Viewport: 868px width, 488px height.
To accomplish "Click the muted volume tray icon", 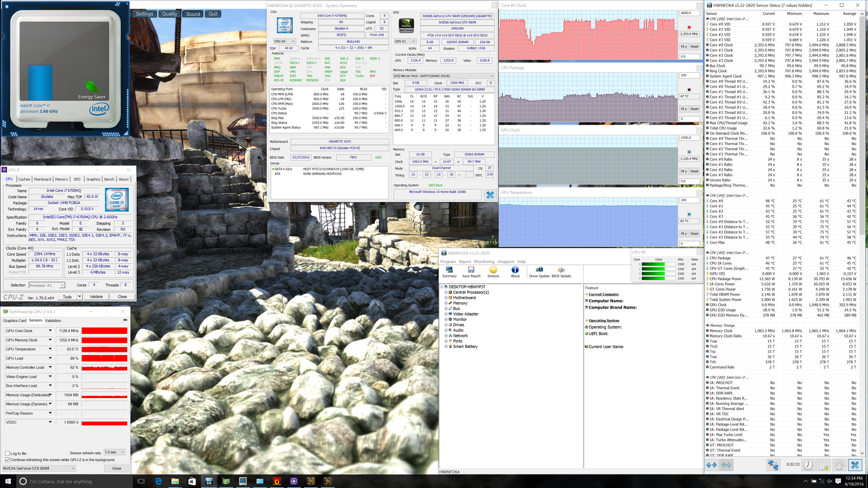I will [x=830, y=481].
